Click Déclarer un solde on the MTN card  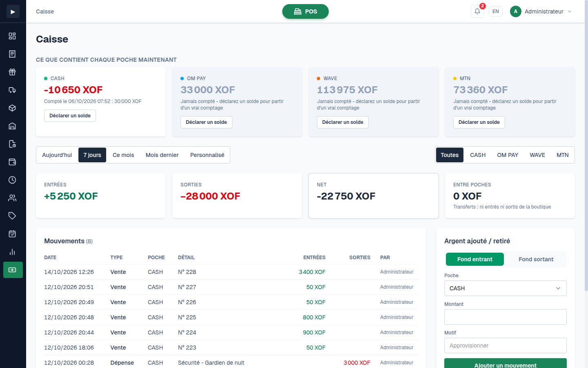coord(479,122)
